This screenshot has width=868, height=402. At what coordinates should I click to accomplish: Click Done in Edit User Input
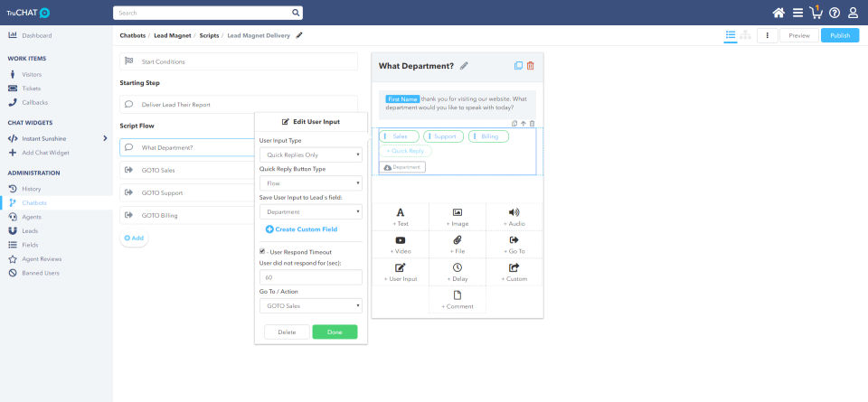(335, 332)
